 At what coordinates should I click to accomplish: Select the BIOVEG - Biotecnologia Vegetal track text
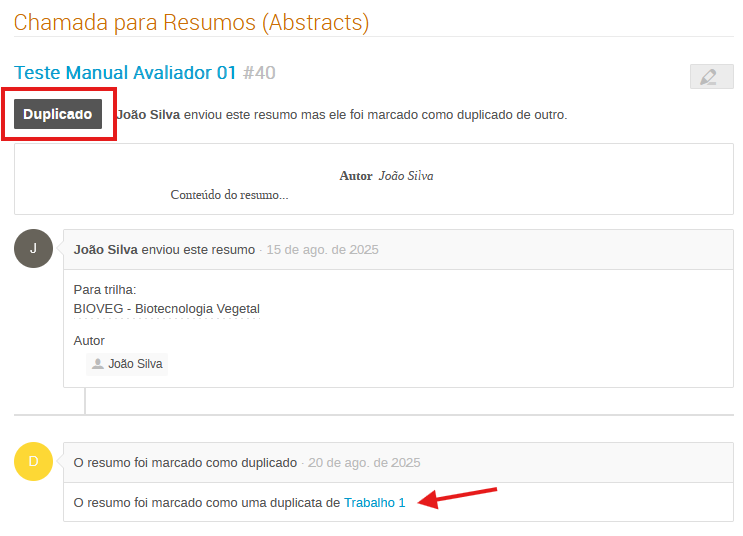(167, 309)
